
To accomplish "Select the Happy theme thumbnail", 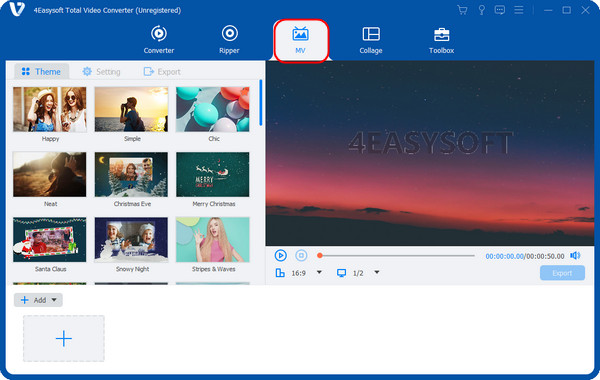I will (x=50, y=109).
